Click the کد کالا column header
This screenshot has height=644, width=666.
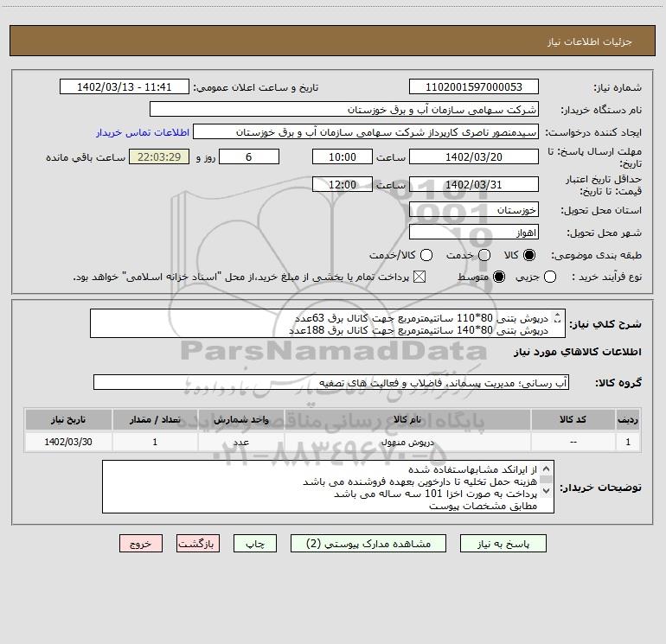(x=573, y=419)
